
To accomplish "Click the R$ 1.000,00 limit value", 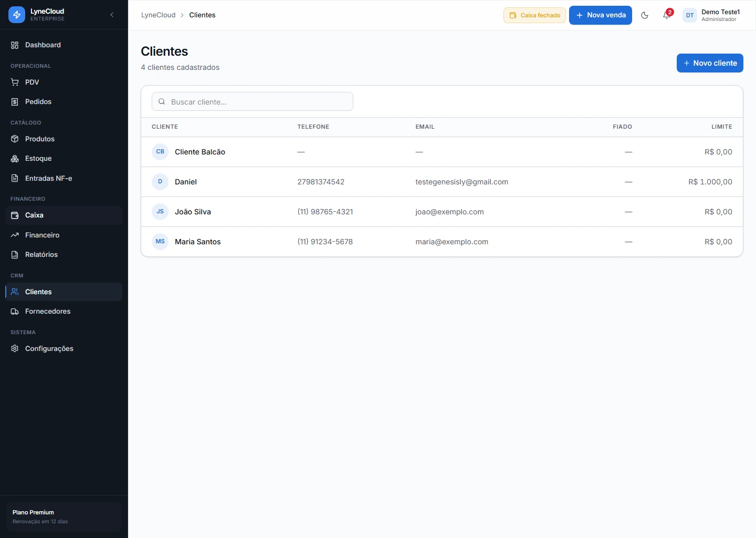I will coord(710,182).
